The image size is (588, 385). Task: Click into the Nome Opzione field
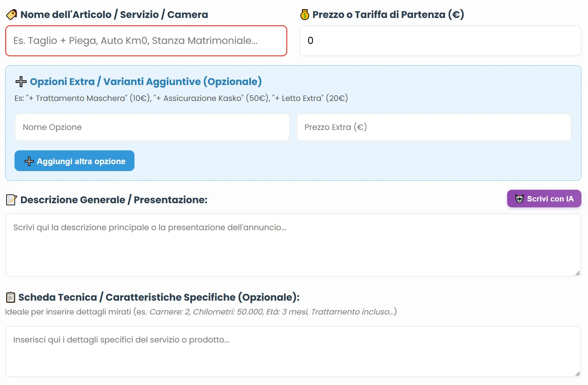(152, 127)
